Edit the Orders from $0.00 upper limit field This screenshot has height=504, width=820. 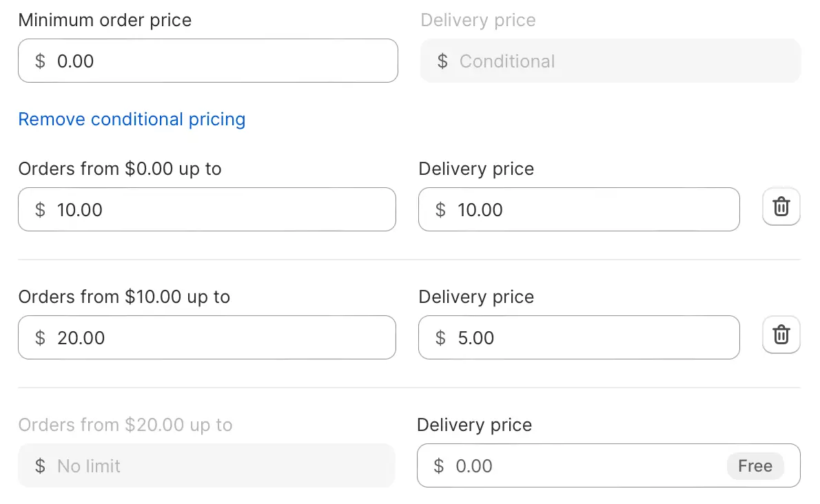(207, 209)
